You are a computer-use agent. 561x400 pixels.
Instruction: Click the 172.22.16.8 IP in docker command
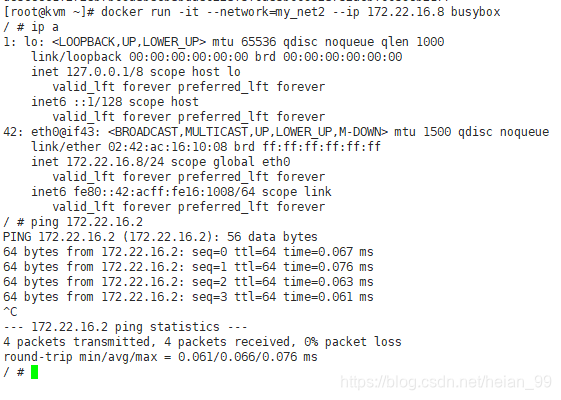pos(406,12)
